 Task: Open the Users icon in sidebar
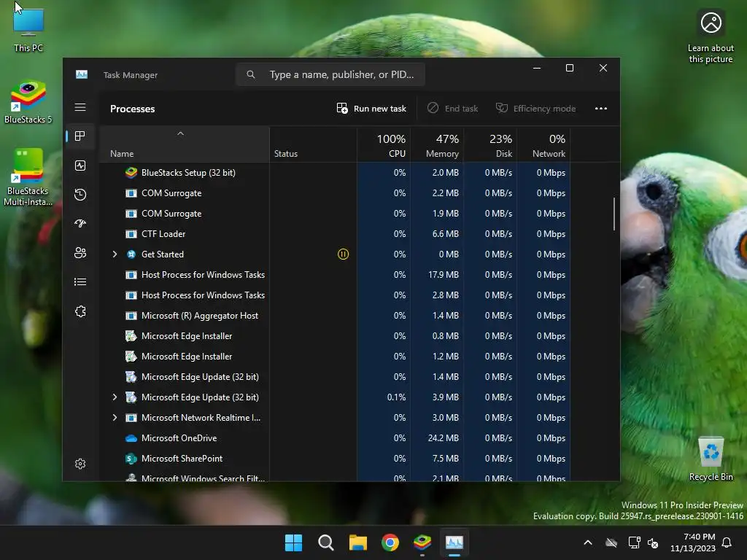pos(80,253)
